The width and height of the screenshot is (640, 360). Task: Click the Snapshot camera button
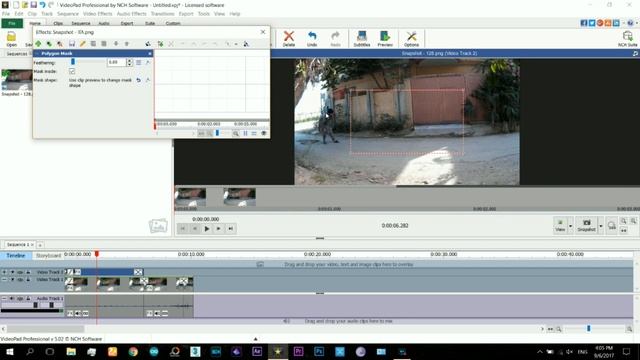(x=587, y=225)
